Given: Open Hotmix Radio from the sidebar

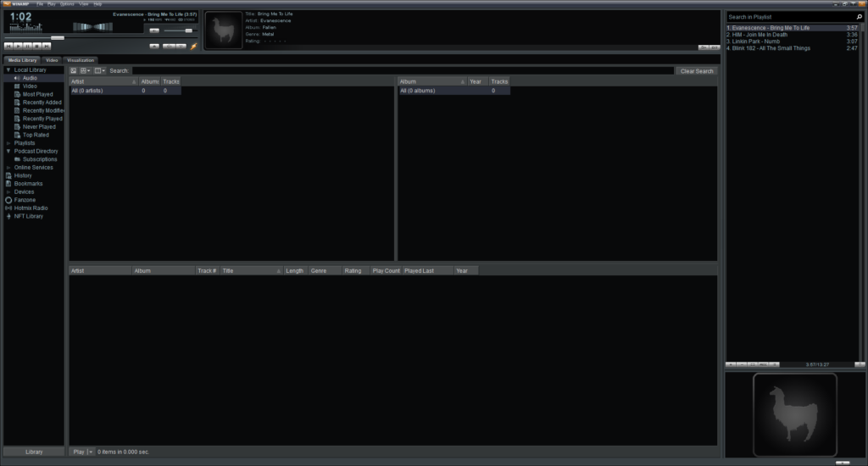Looking at the screenshot, I should 31,208.
